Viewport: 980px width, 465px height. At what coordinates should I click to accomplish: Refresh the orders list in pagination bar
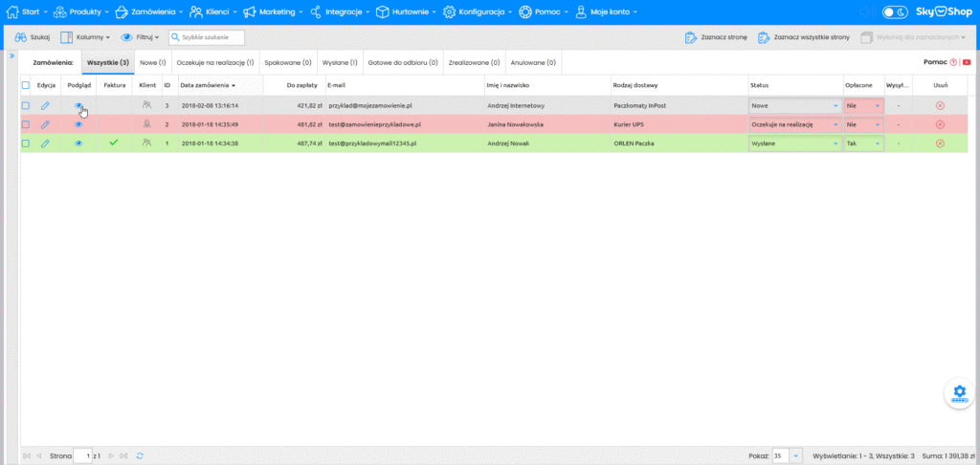point(141,456)
